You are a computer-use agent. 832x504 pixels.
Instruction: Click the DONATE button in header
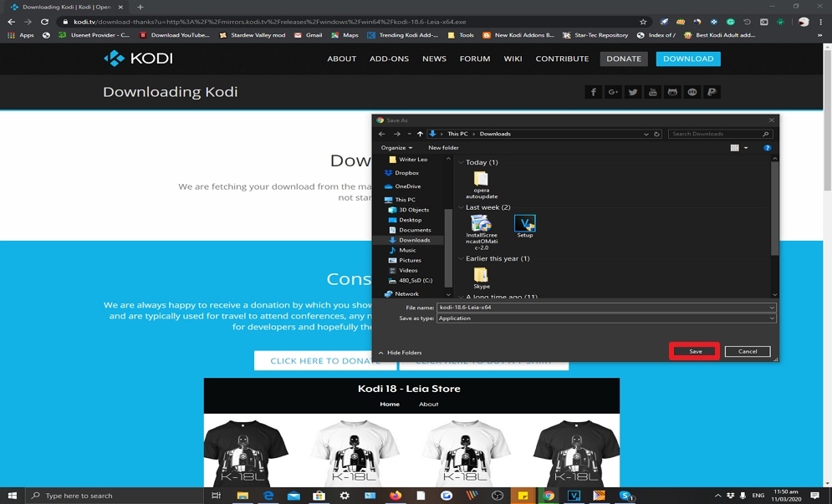624,59
